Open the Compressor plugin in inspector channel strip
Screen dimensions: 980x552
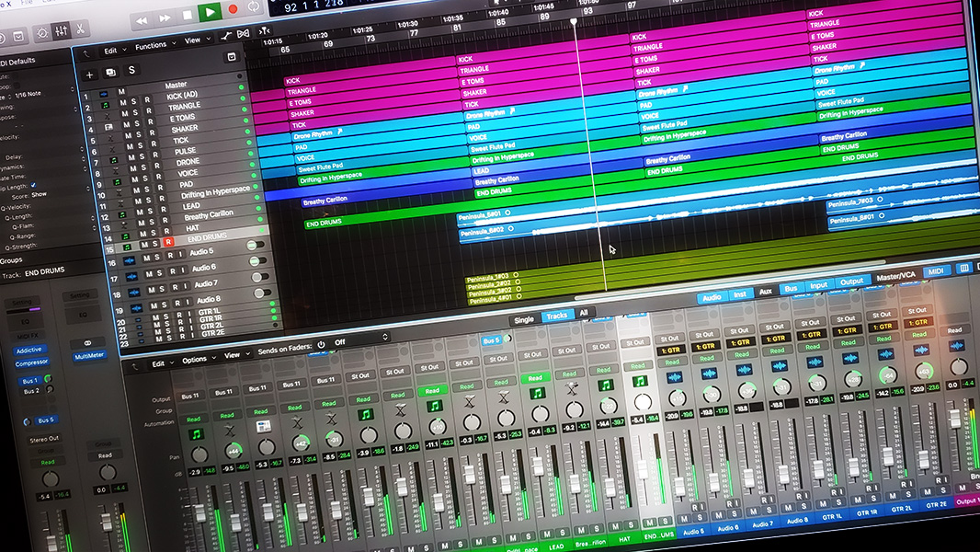point(31,362)
